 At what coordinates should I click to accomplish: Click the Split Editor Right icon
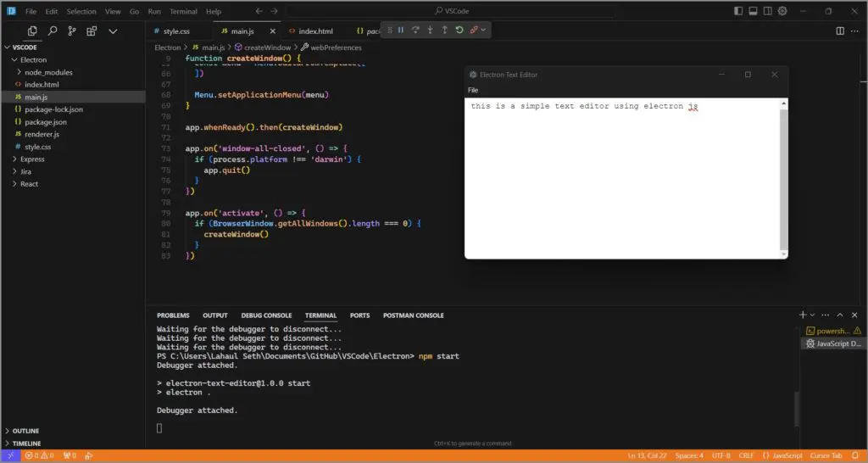click(840, 31)
